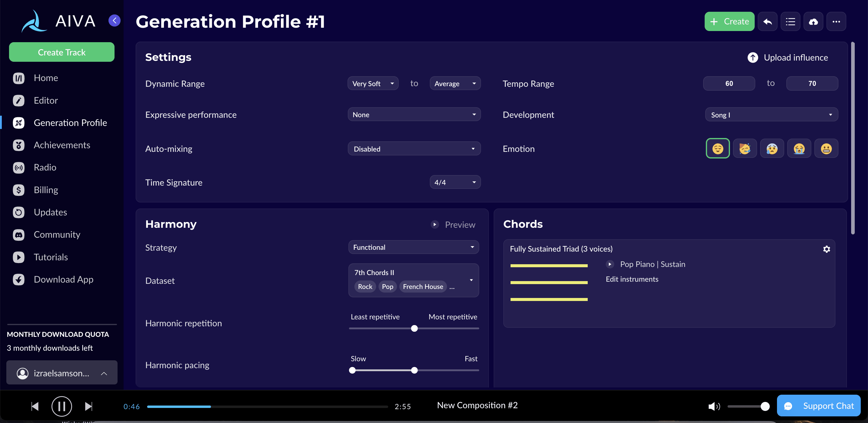Go to Home in the sidebar
This screenshot has width=868, height=423.
[46, 78]
